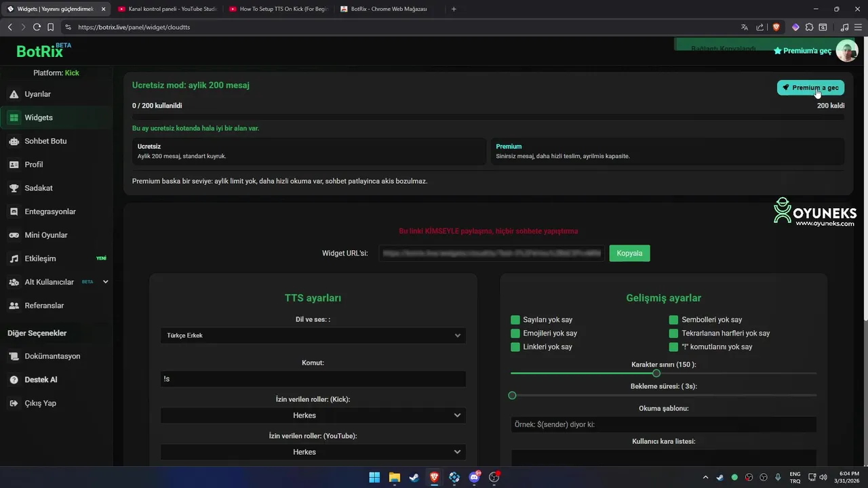Image resolution: width=868 pixels, height=488 pixels.
Task: Open Sohbet Botu robot icon
Action: tap(14, 141)
